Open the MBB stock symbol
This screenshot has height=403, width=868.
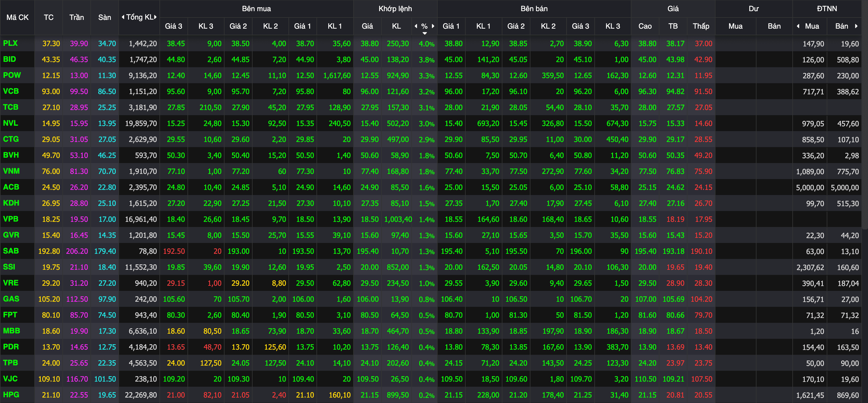pos(11,331)
